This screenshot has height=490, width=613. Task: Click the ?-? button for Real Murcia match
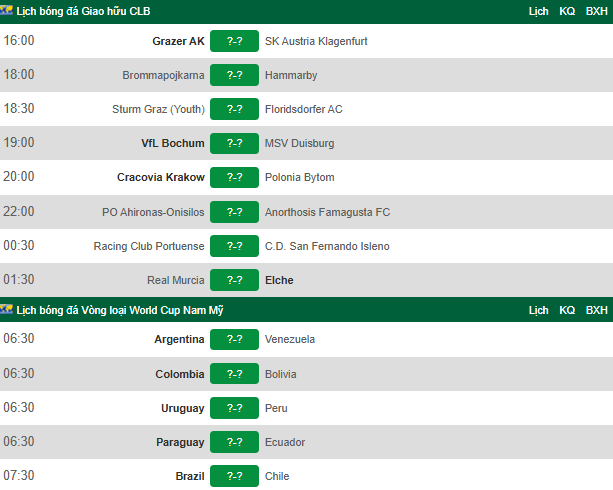234,280
